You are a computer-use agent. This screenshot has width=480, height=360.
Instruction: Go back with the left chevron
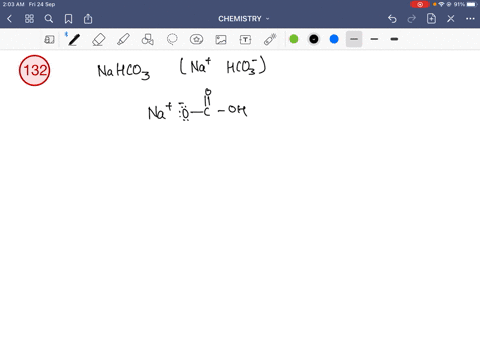coord(9,19)
